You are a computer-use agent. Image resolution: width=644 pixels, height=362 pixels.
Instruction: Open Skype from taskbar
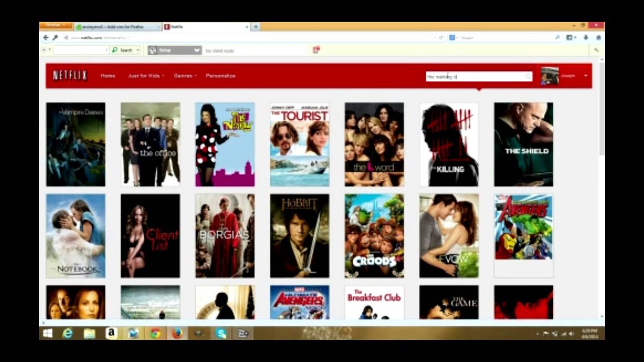click(221, 333)
